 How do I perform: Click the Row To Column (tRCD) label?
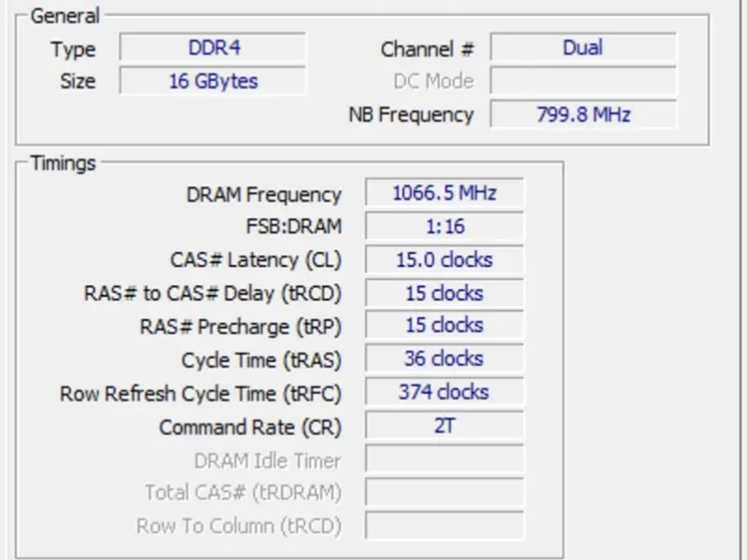(239, 526)
